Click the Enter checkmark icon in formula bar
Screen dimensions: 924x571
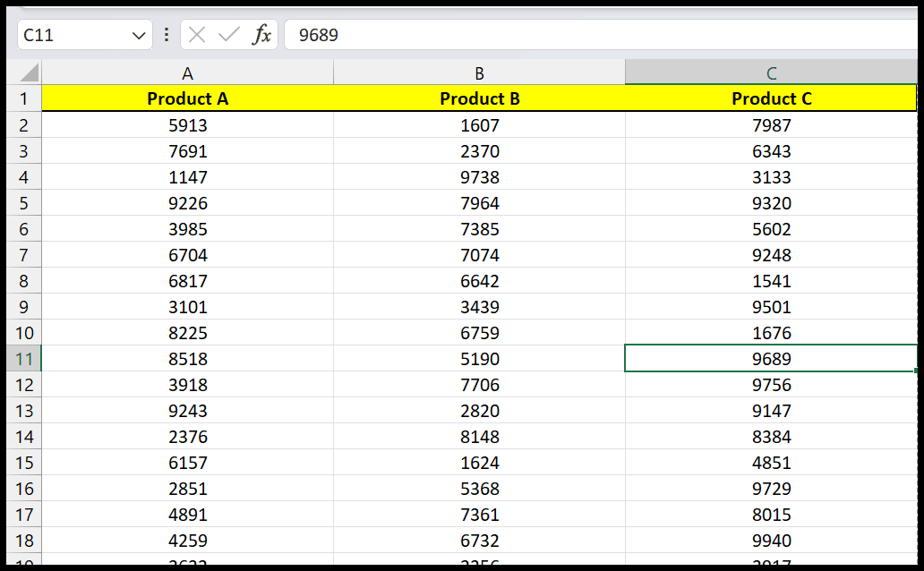(x=229, y=35)
